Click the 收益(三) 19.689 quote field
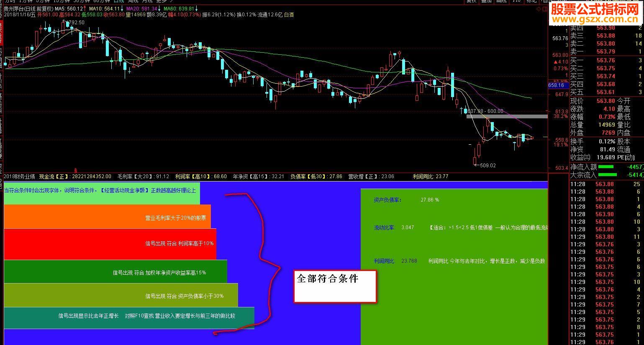The width and height of the screenshot is (644, 345). coord(593,157)
